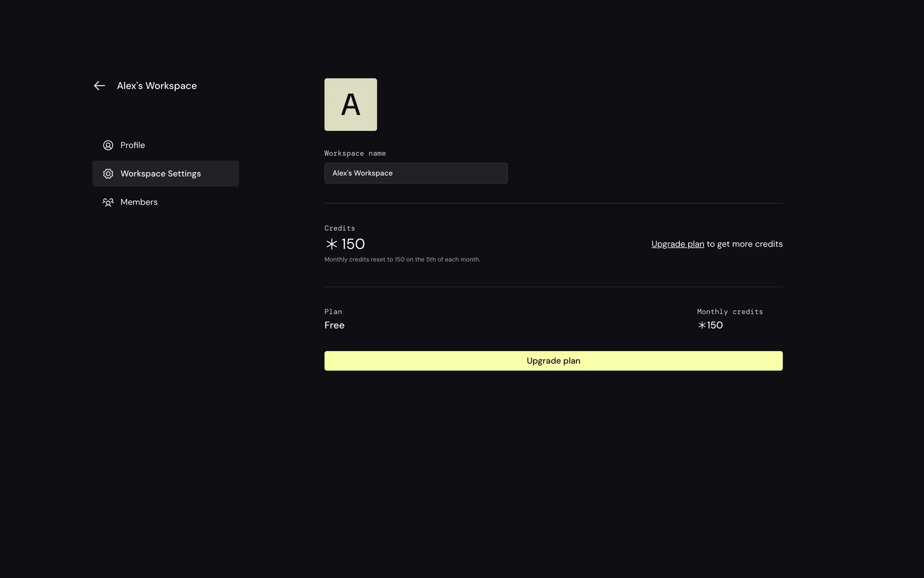924x578 pixels.
Task: Focus the Workspace name input field
Action: [416, 173]
